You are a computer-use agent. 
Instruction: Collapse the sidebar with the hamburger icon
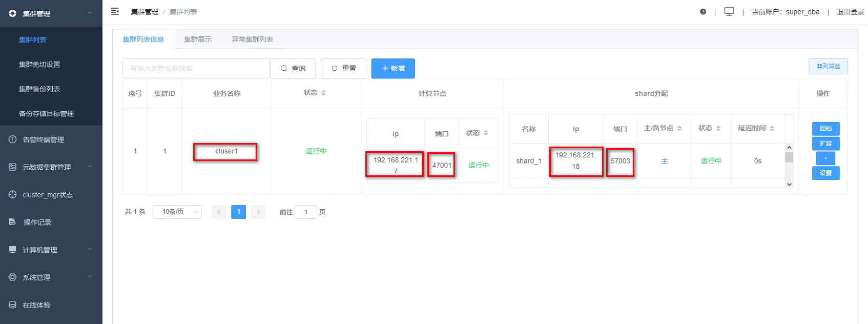tap(115, 11)
